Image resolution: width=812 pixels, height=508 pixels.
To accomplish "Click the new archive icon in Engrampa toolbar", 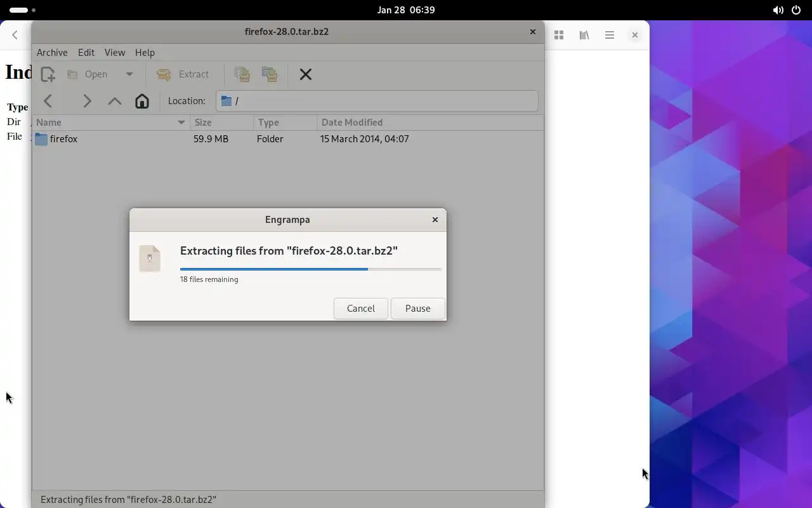I will 48,74.
